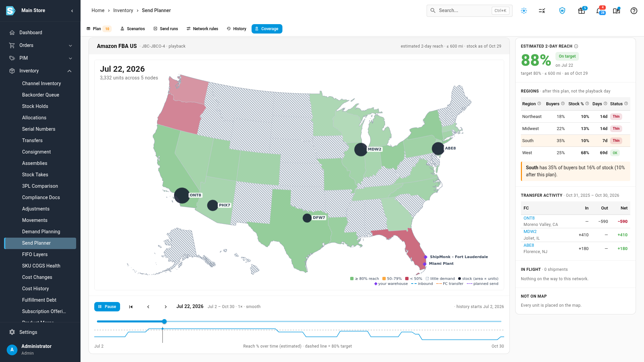Step playback back one day

pos(148,307)
